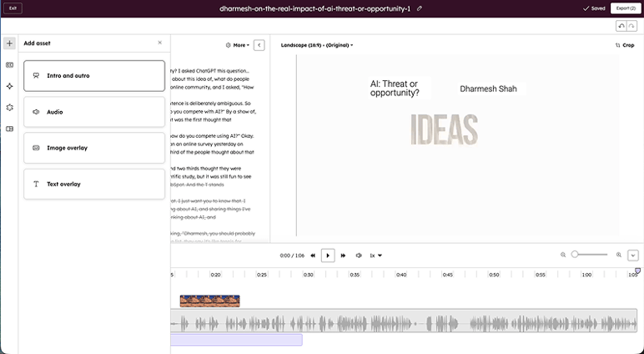644x354 pixels.
Task: Click the Intro and outro icon
Action: coord(36,76)
